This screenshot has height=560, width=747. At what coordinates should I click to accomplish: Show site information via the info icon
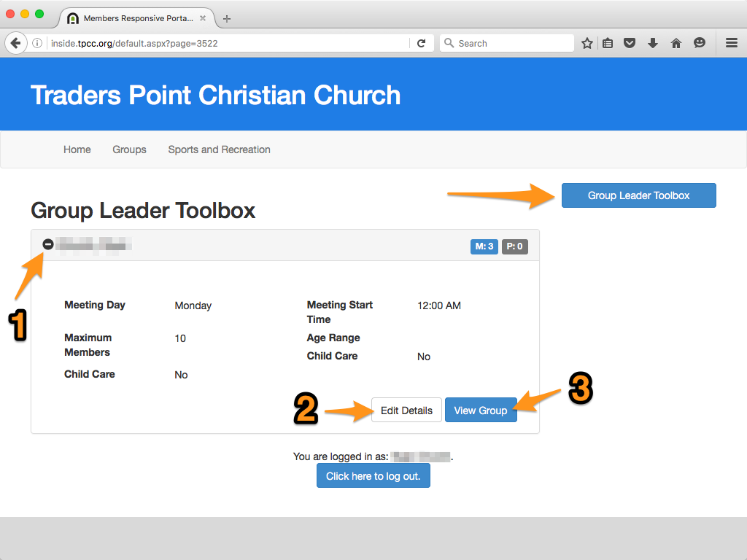click(37, 43)
